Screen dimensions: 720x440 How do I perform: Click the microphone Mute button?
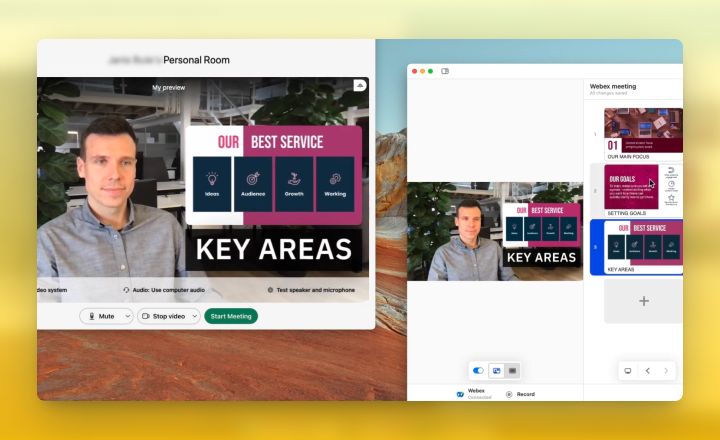tap(100, 316)
